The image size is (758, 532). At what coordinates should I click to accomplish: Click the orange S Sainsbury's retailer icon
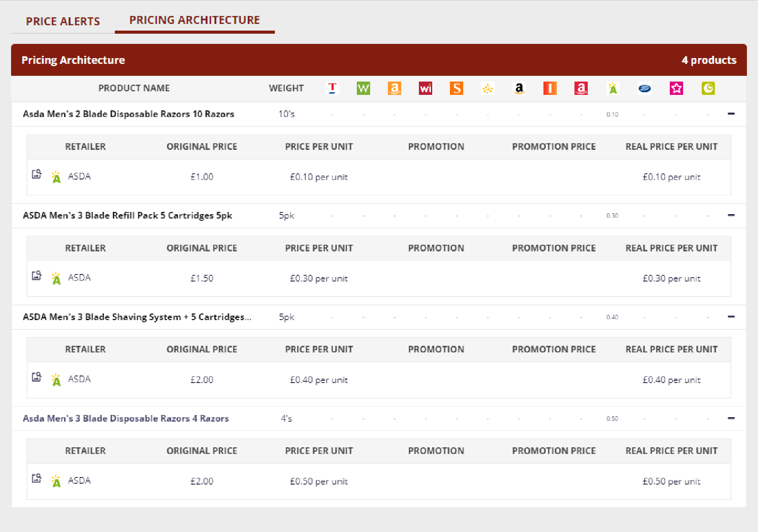[457, 88]
